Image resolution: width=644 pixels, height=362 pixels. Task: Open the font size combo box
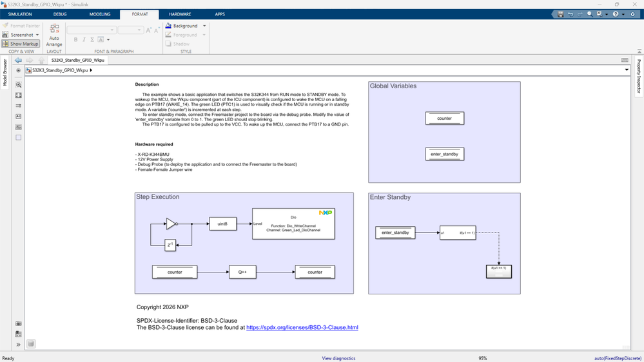[x=130, y=30]
